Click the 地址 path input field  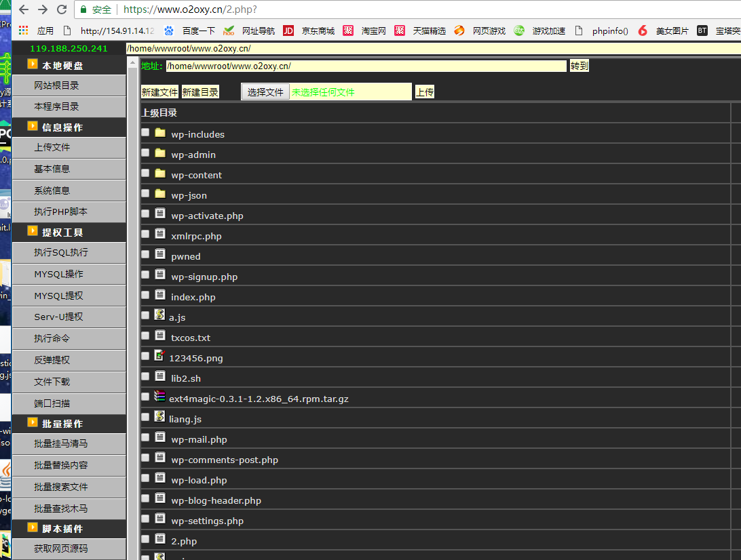(x=366, y=66)
